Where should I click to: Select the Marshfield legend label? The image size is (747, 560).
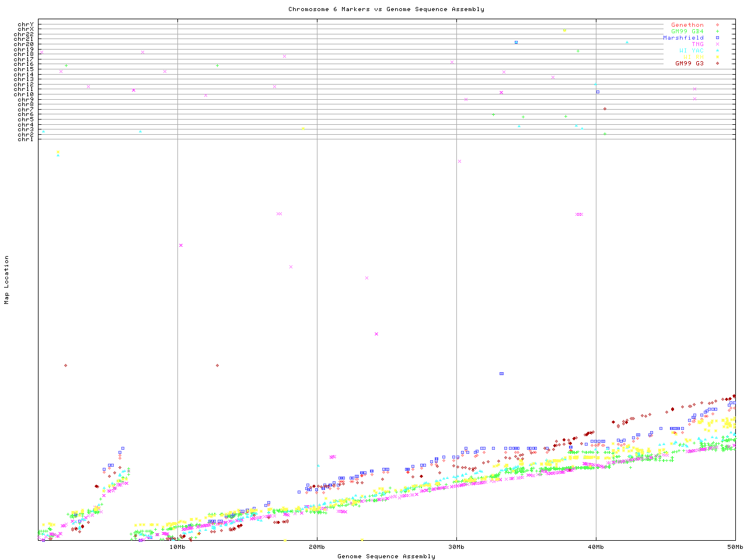coord(683,38)
